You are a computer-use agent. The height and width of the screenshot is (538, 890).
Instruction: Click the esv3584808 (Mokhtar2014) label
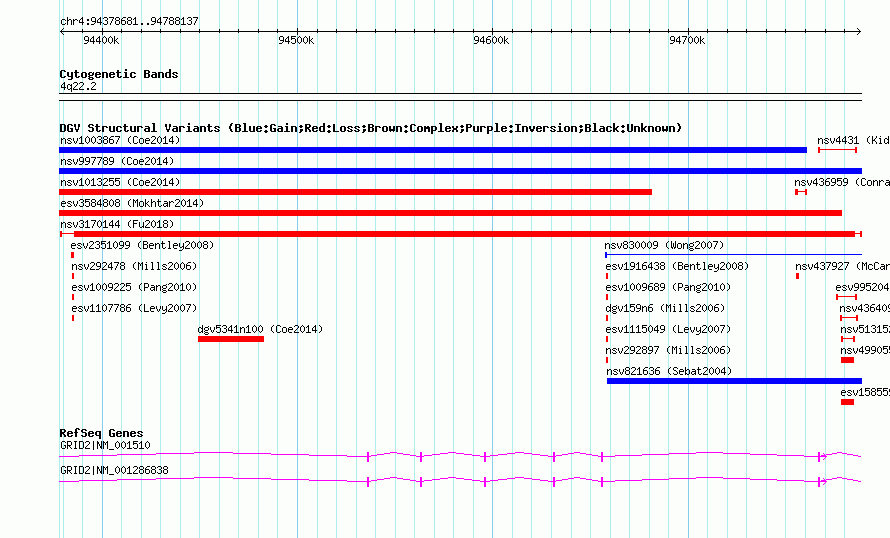tap(132, 203)
